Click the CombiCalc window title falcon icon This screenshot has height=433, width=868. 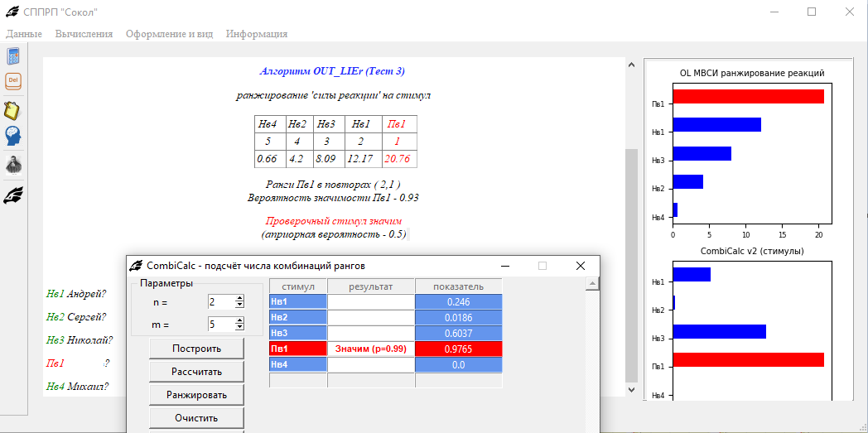point(137,266)
